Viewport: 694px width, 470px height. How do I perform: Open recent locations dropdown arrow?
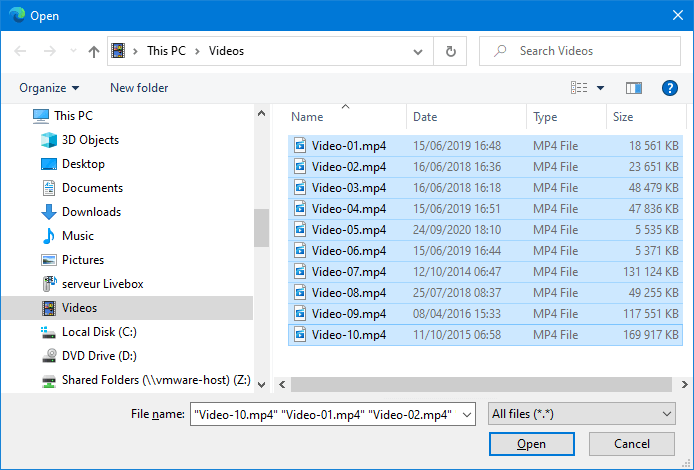point(73,51)
